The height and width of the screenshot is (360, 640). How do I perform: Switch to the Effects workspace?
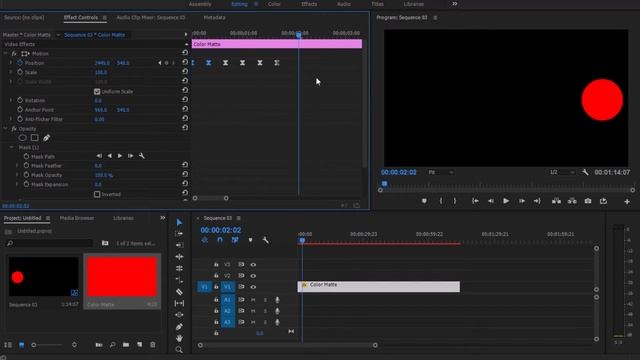point(309,4)
